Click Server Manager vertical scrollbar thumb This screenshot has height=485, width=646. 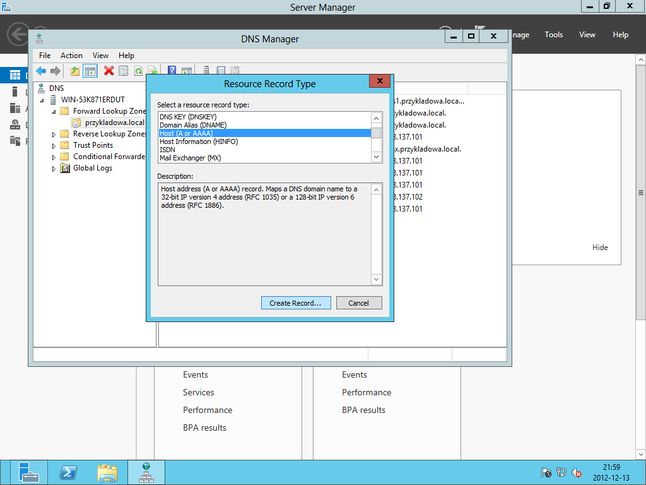[641, 192]
